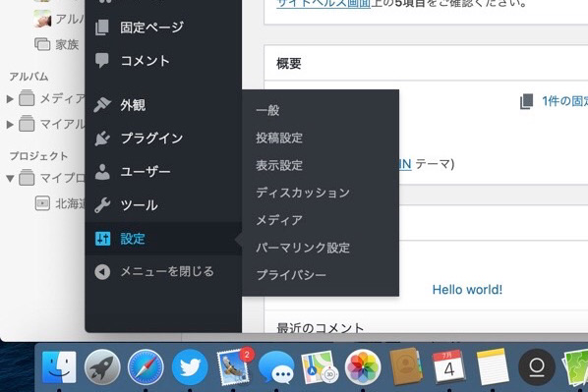Click the コメント speech bubble icon
Viewport: 588px width, 392px height.
point(102,60)
